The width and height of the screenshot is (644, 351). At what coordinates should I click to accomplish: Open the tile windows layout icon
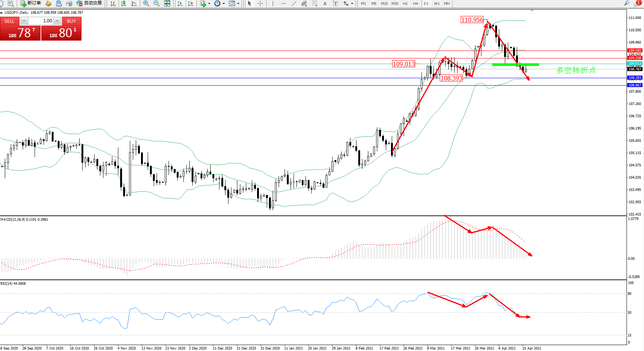pos(167,3)
